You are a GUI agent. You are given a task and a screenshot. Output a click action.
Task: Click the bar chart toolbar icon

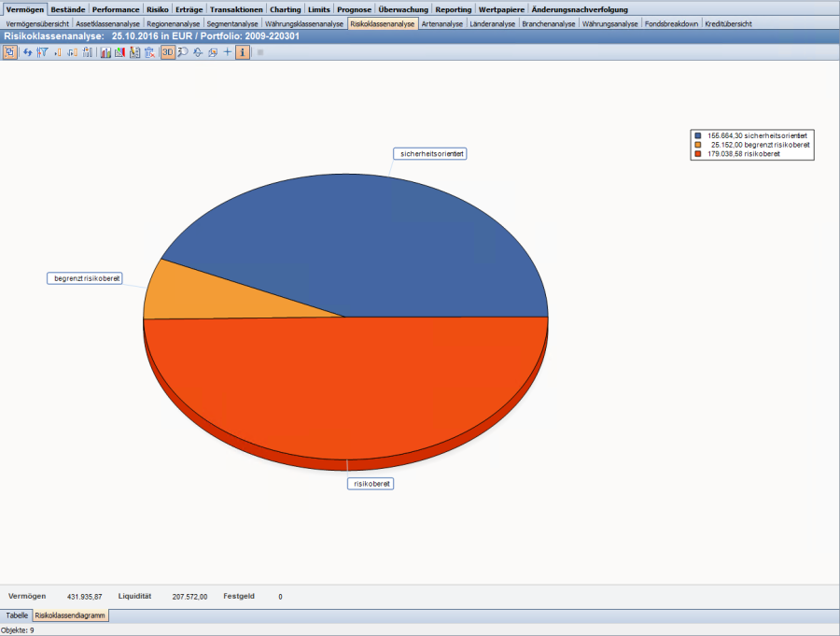tap(105, 52)
